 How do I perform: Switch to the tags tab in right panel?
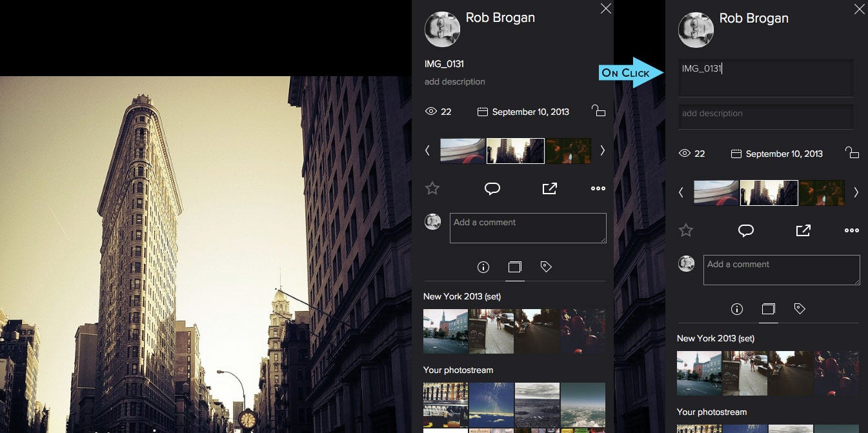[800, 309]
